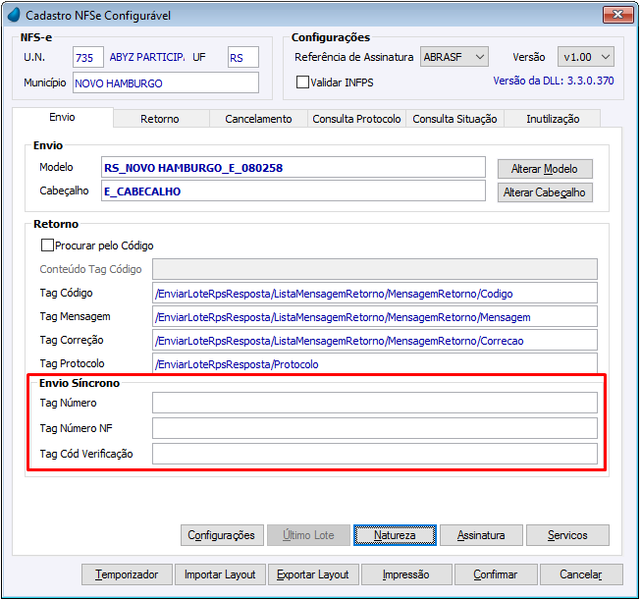Click the disabled Último Lote button

(x=309, y=535)
